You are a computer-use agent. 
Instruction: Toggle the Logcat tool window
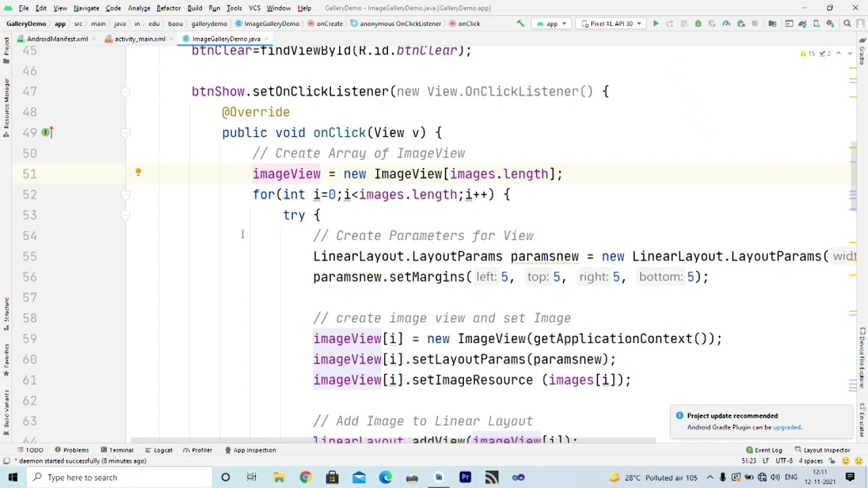coord(159,450)
